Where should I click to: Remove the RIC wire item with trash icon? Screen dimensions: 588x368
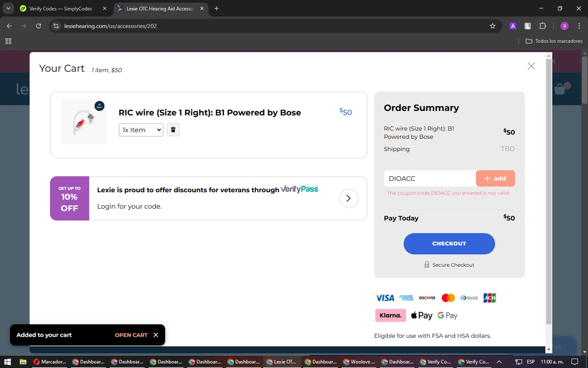click(173, 130)
